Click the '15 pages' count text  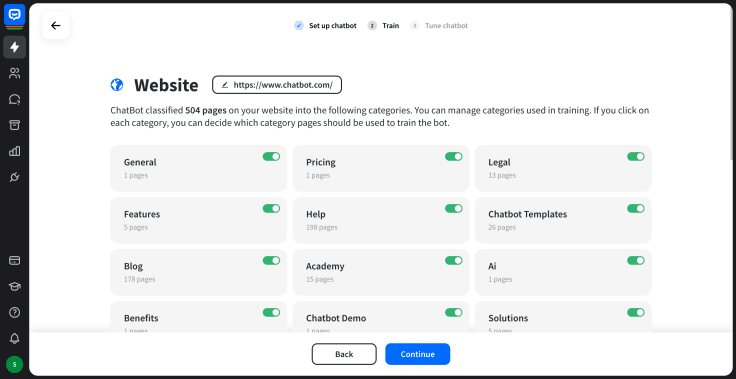point(320,279)
